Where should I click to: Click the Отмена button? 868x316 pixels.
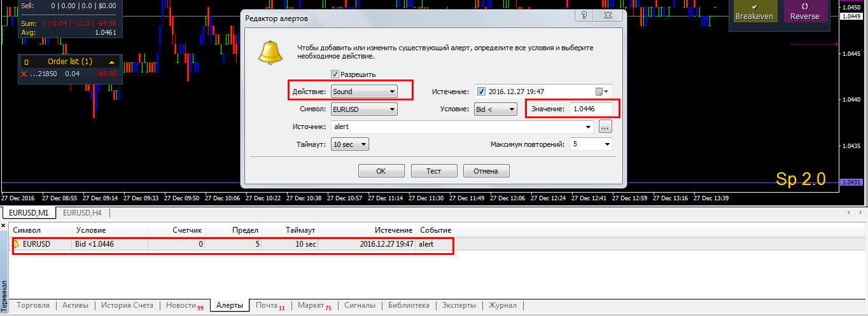tap(487, 171)
